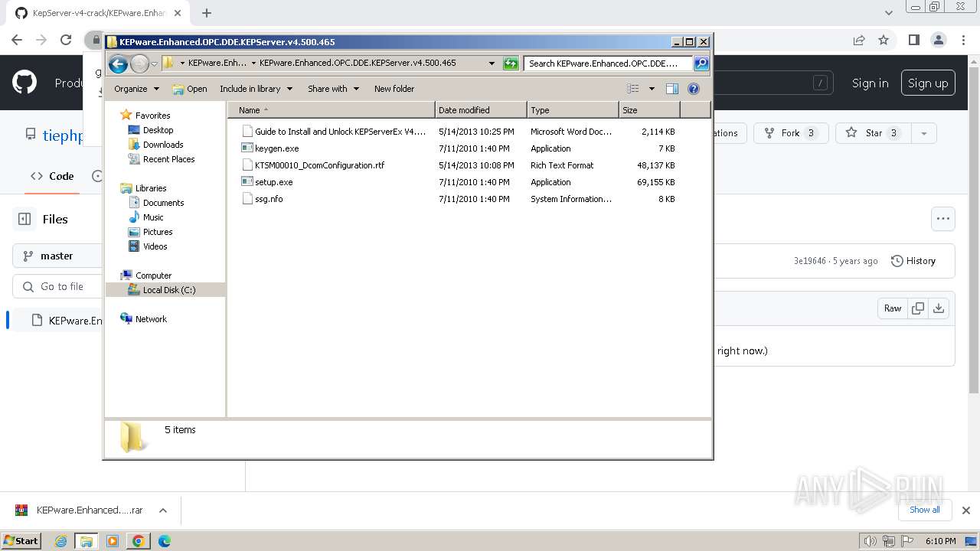Click the Open toolbar button
The width and height of the screenshot is (980, 551).
[190, 89]
